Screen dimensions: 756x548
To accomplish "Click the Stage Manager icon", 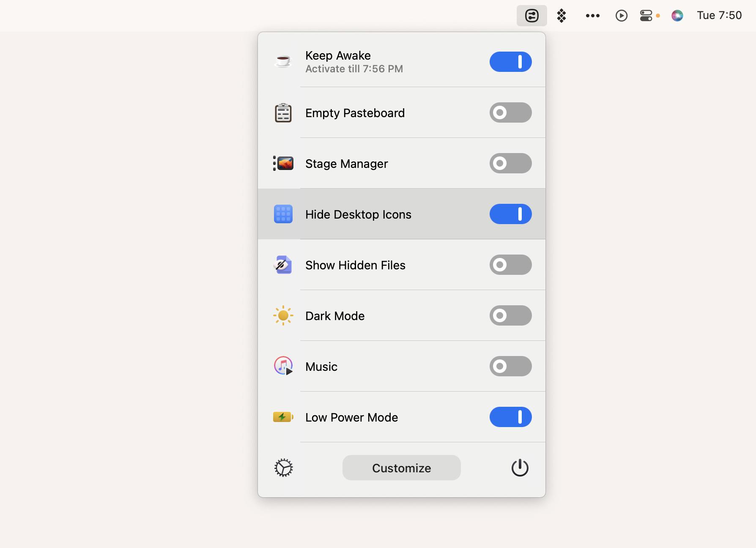I will [x=283, y=163].
